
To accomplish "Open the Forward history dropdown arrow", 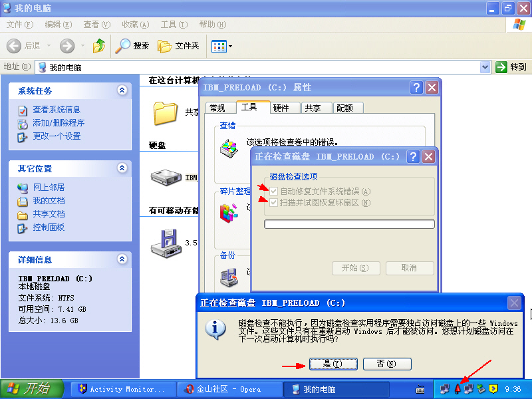I will pyautogui.click(x=82, y=45).
